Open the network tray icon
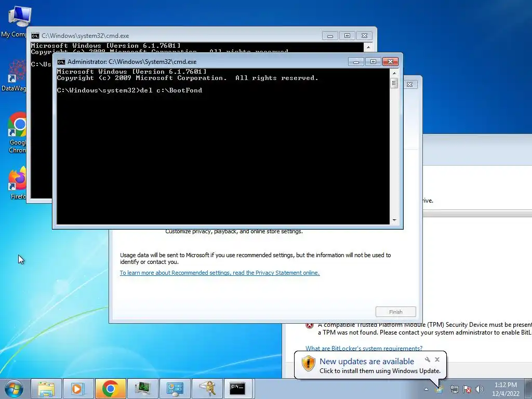 pyautogui.click(x=454, y=389)
